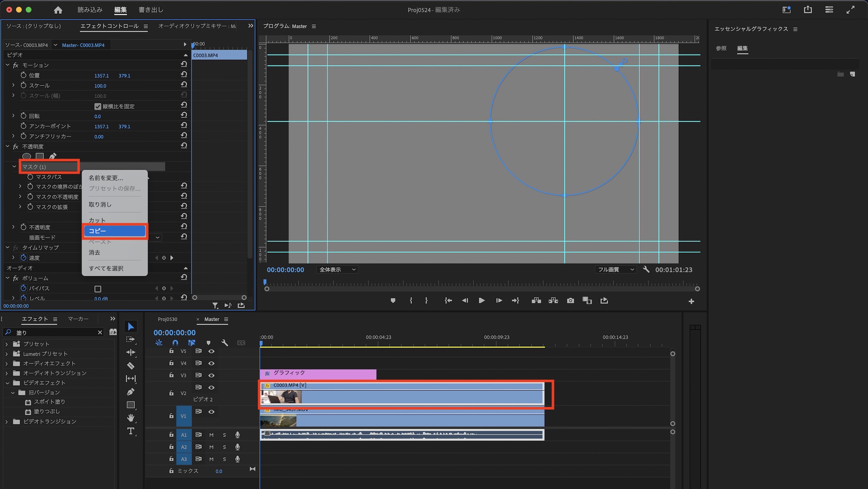Expand the プリセット folder in effects
868x489 pixels.
pos(7,344)
